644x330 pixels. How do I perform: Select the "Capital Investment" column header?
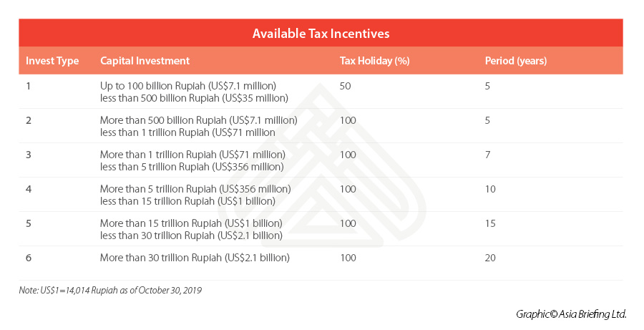click(145, 61)
